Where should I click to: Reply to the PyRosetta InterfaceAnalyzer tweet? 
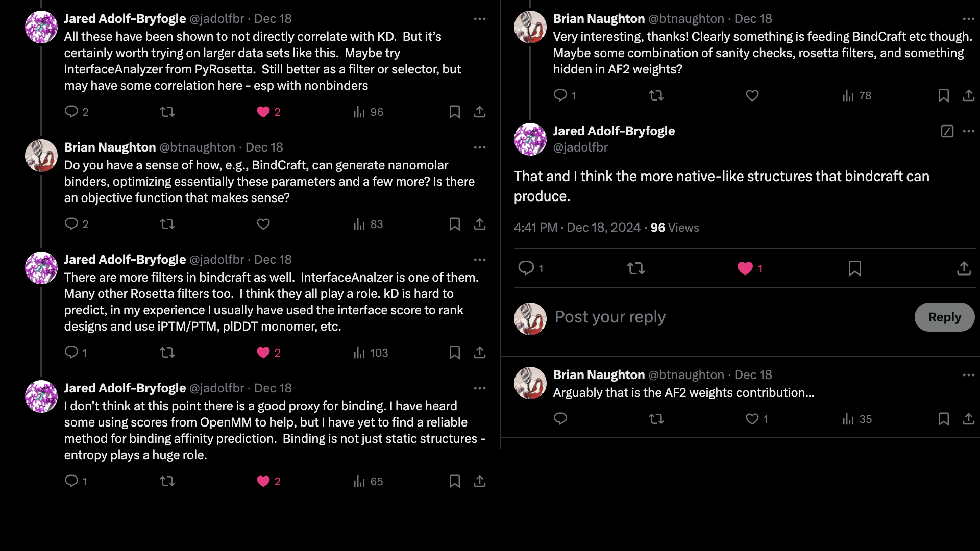pos(71,112)
